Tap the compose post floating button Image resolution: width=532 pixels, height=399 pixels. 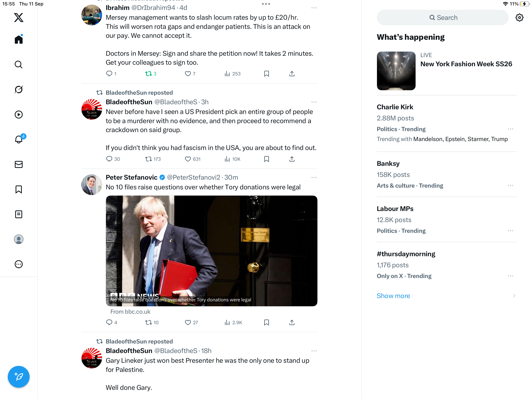[18, 377]
